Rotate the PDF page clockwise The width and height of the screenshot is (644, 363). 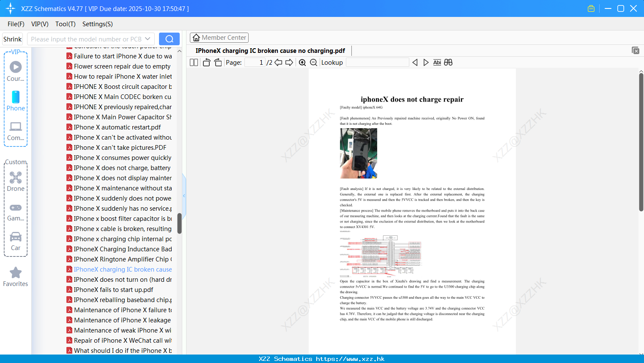[218, 63]
